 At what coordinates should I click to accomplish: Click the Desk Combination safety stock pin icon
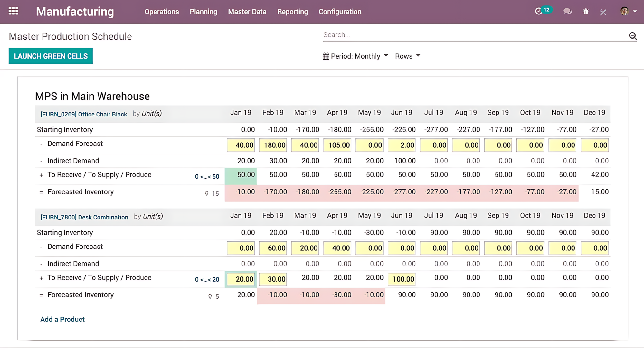click(x=210, y=297)
